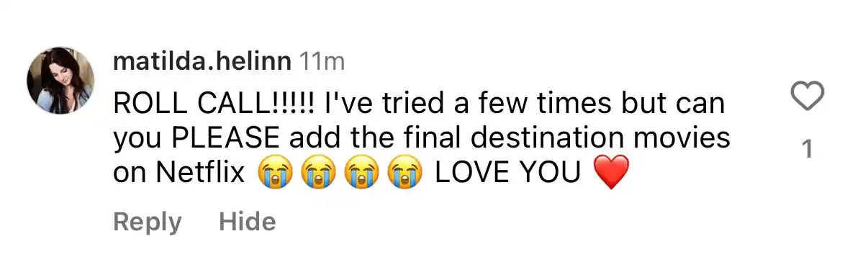Reply to matilda.helinn's comment
The width and height of the screenshot is (868, 275).
click(148, 222)
